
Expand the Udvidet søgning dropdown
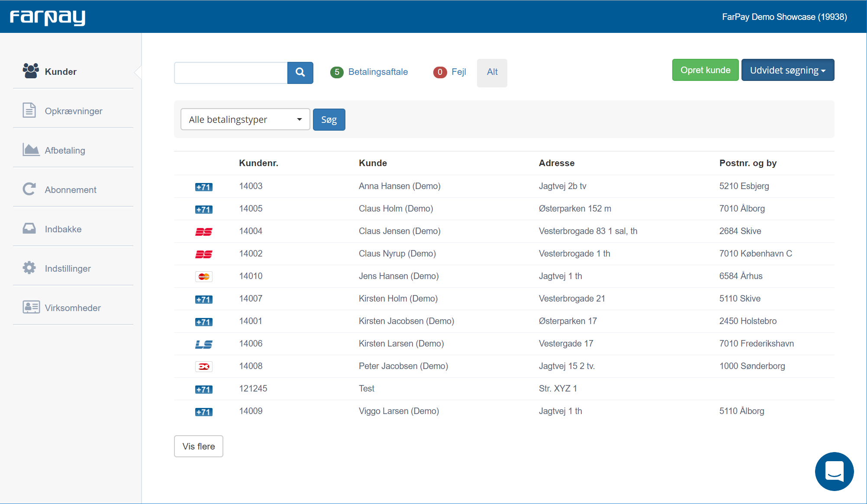coord(787,70)
